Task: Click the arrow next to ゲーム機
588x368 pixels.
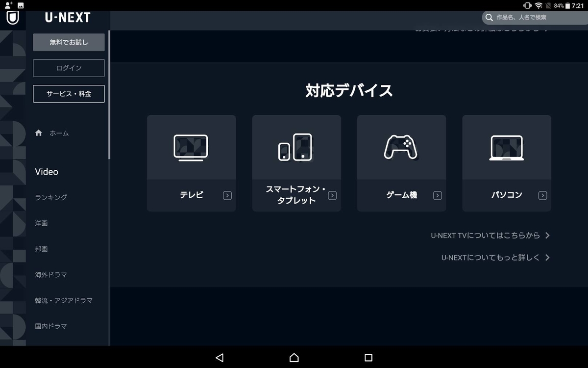Action: coord(438,195)
